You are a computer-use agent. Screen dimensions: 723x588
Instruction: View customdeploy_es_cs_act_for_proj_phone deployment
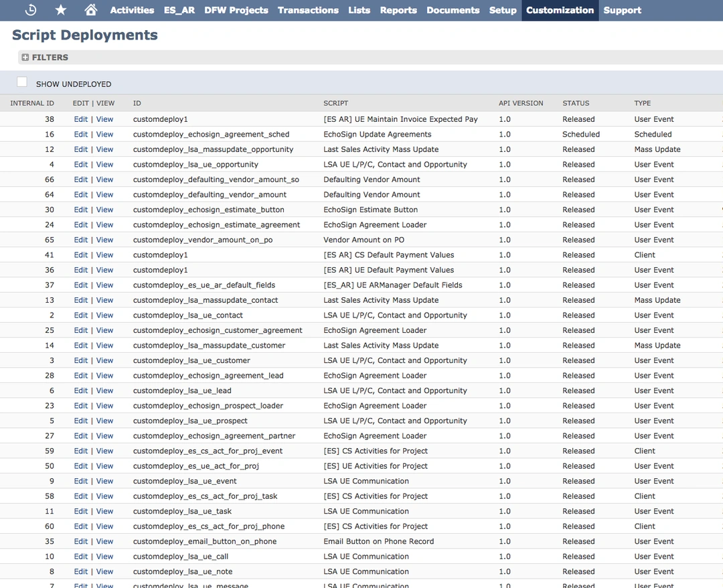coord(104,526)
